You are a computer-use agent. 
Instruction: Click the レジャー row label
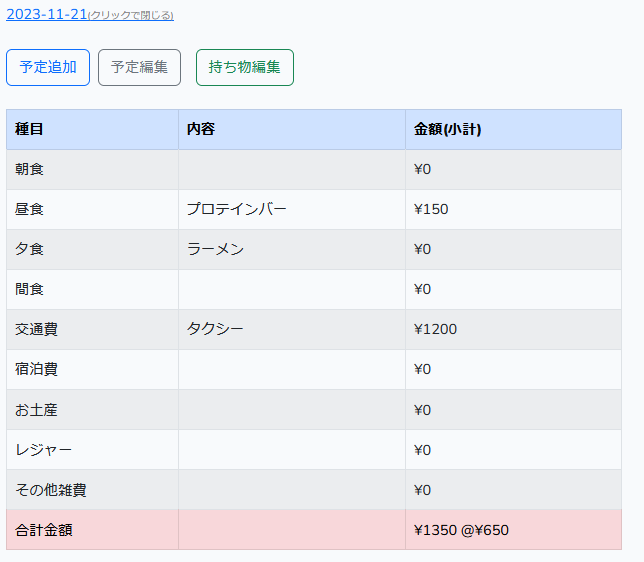pos(43,450)
